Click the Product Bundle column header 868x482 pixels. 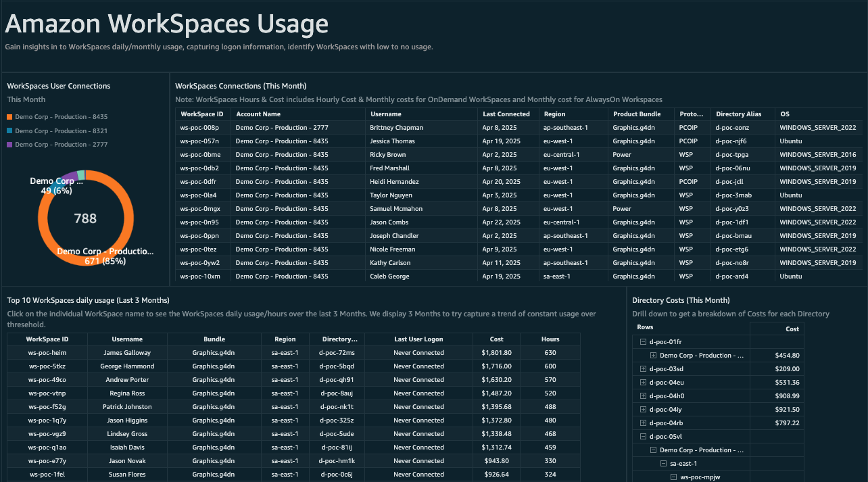(636, 114)
